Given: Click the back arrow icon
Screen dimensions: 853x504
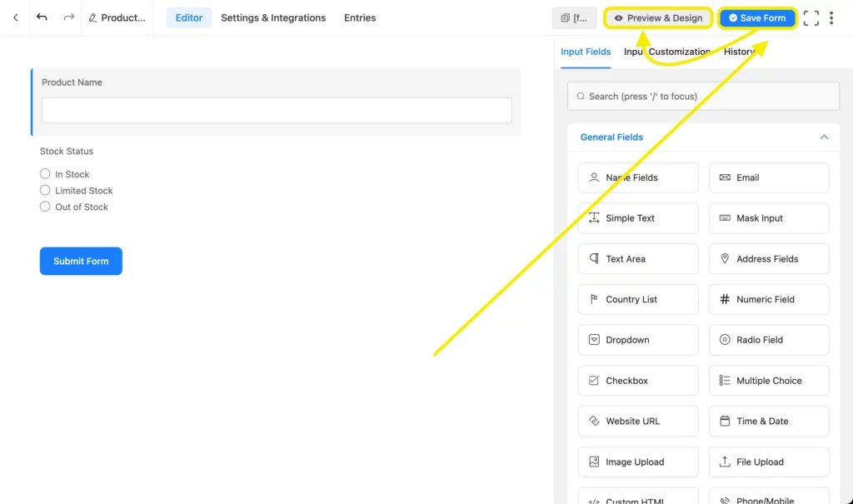Looking at the screenshot, I should click(x=15, y=17).
